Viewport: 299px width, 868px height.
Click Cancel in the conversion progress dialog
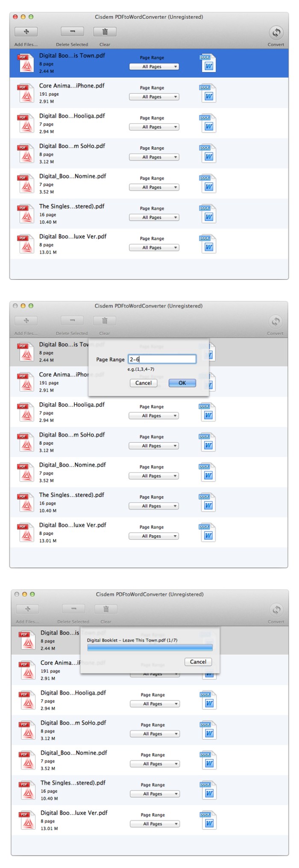coord(198,662)
